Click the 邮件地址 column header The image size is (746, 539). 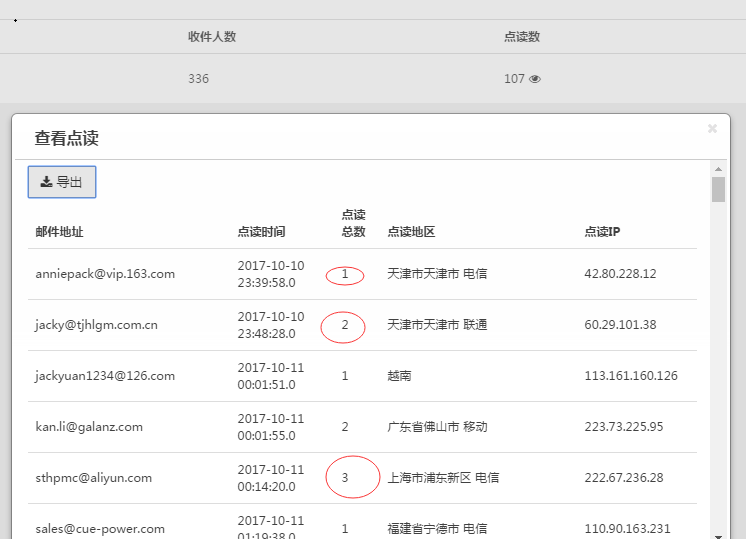point(59,232)
